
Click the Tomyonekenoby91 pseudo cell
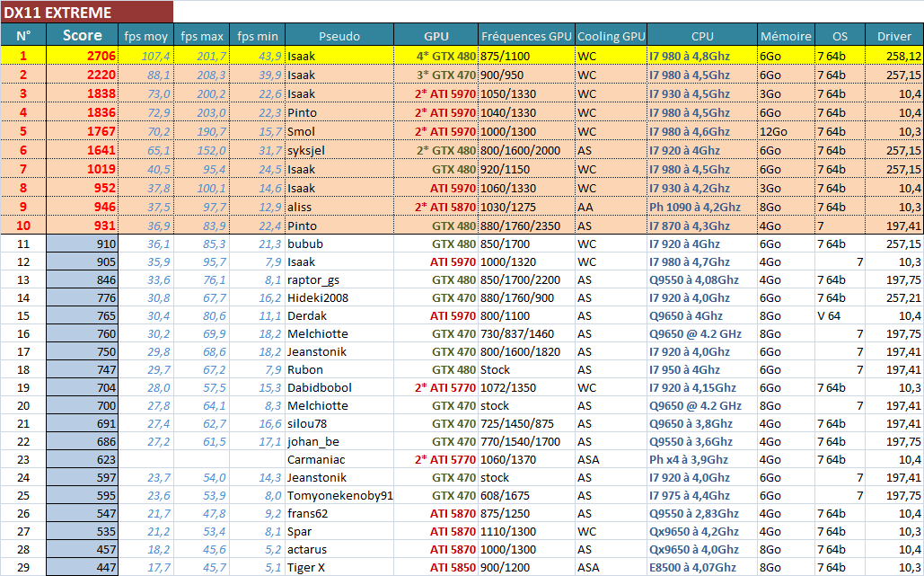pyautogui.click(x=339, y=495)
